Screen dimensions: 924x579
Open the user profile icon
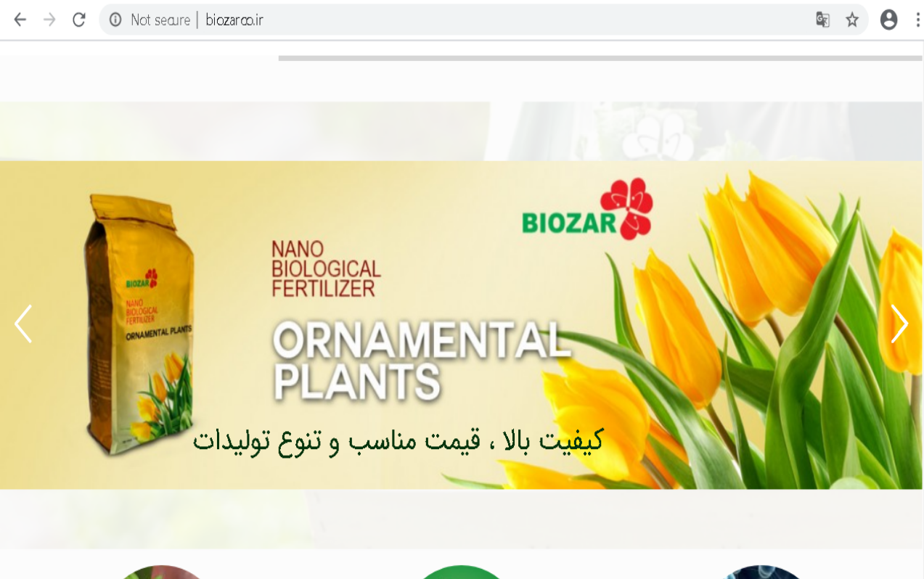coord(888,20)
